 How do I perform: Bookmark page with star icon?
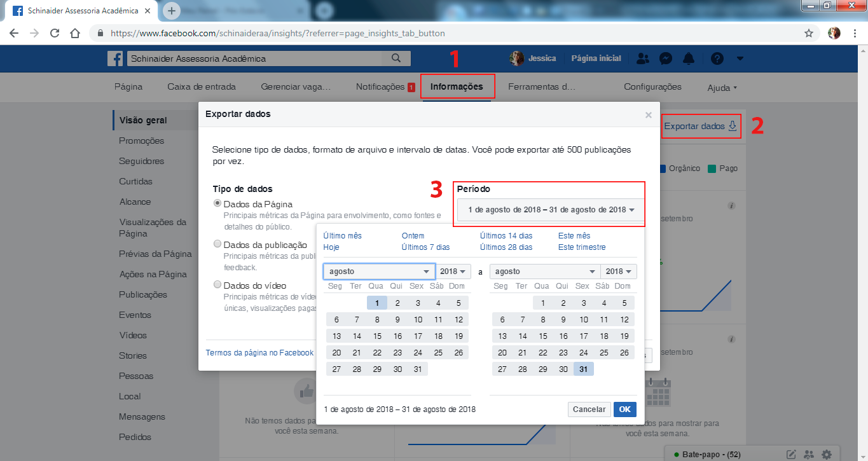click(x=809, y=33)
